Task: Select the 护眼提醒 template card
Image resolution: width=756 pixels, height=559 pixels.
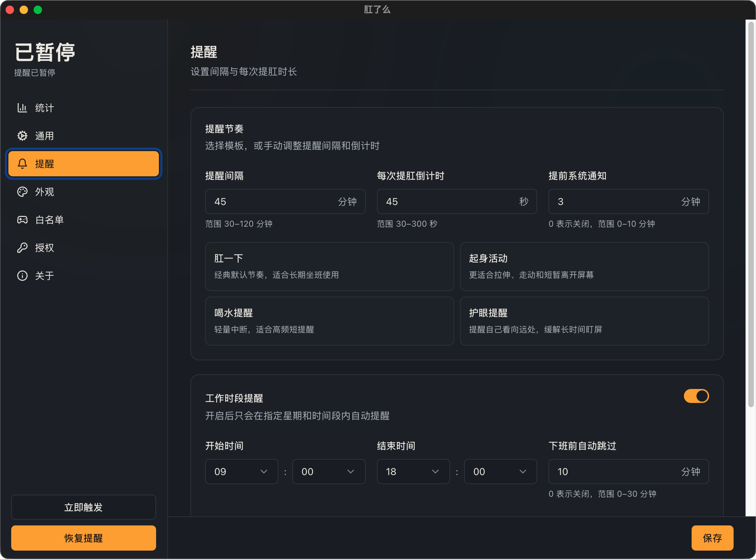Action: [584, 321]
